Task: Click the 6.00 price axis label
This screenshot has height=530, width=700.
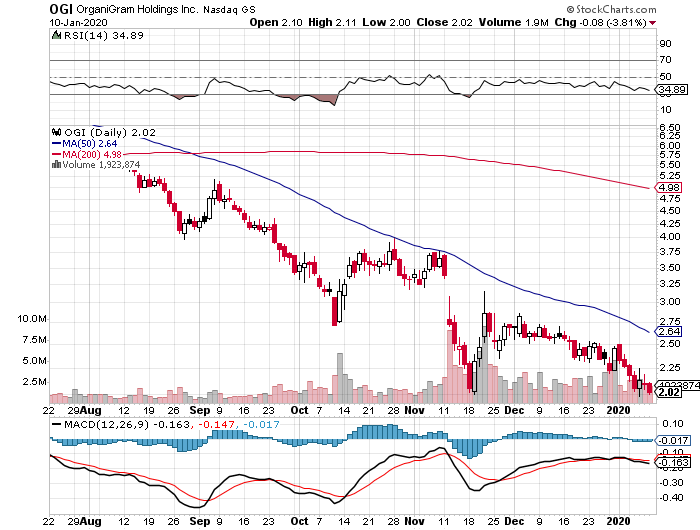Action: tap(670, 146)
